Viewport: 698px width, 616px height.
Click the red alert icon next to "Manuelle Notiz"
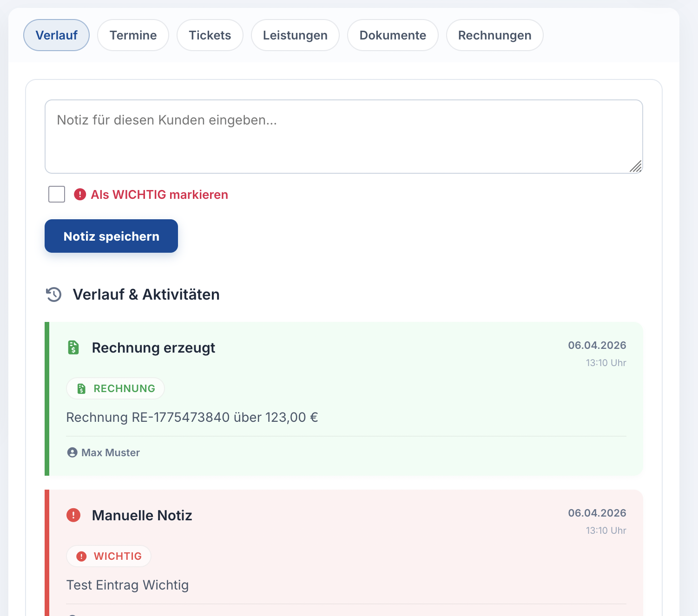(x=73, y=515)
